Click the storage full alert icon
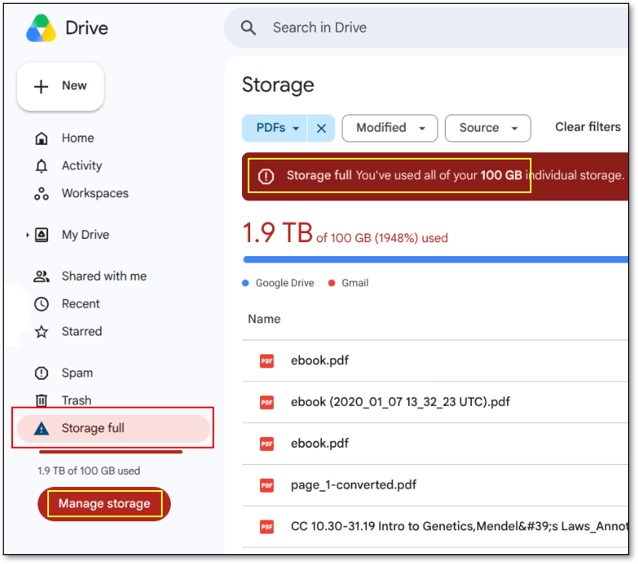The width and height of the screenshot is (638, 564). coord(266,176)
